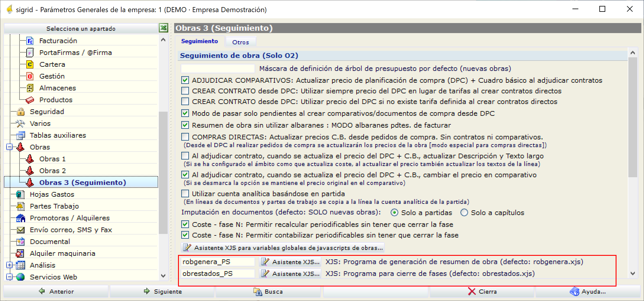Collapse the Servicios Web tree node

9,277
